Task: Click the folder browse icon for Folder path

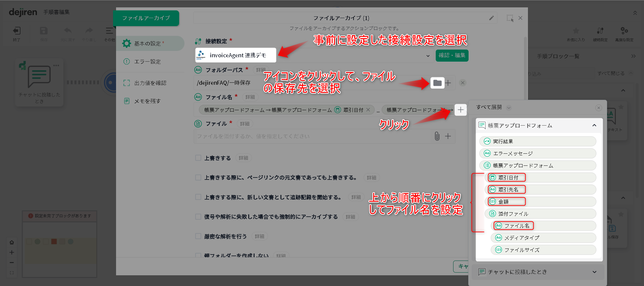Action: [x=437, y=83]
